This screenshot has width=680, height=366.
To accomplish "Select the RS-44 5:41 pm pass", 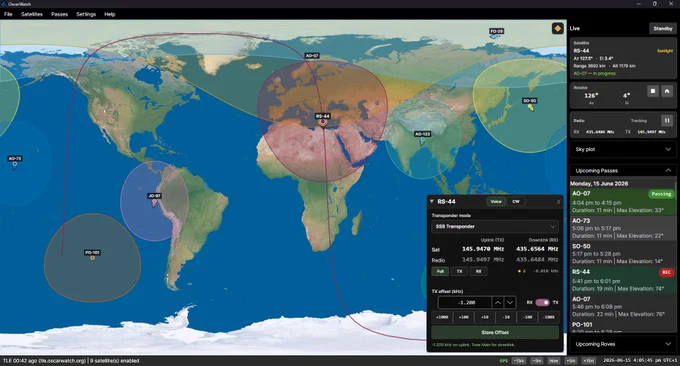I will tap(622, 280).
